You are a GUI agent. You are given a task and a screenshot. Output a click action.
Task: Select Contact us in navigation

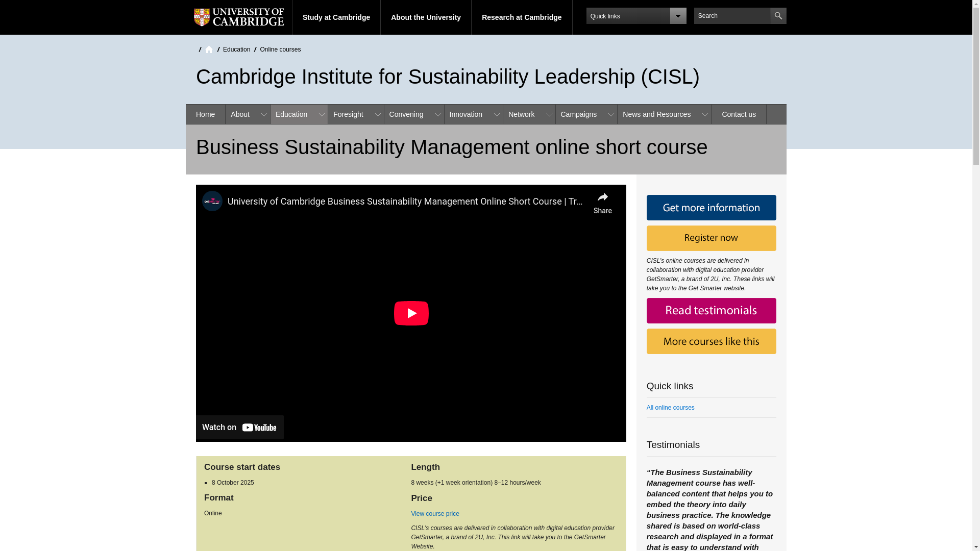click(739, 114)
